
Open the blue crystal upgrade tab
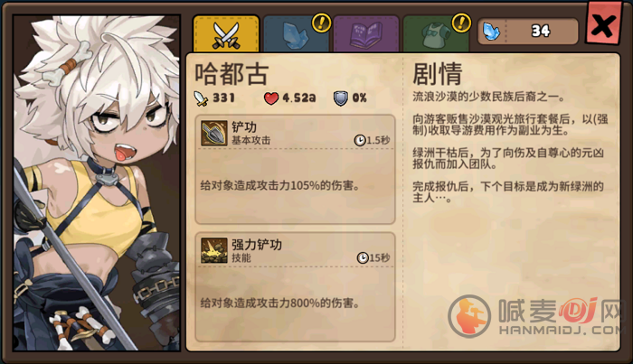point(296,34)
